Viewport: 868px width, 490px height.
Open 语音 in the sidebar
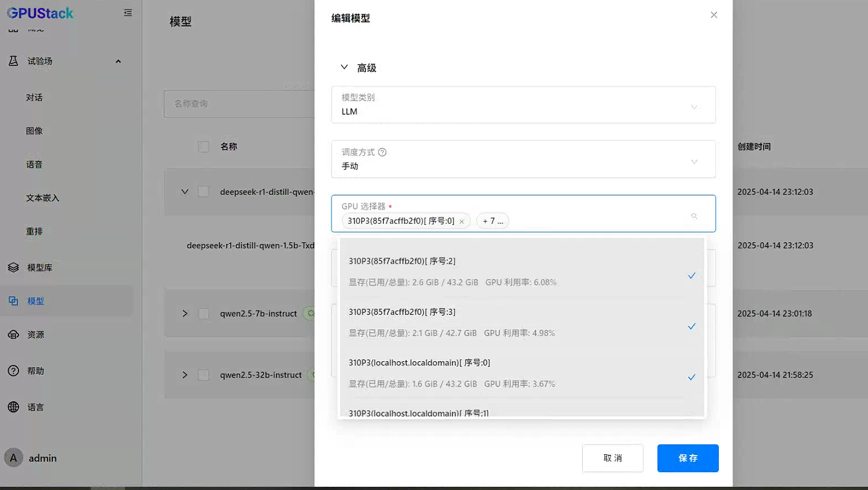point(34,165)
